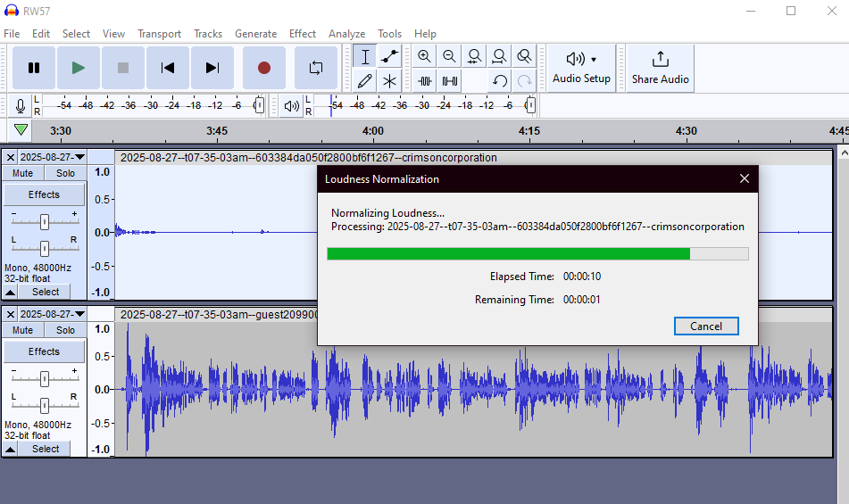Mute the crimsoncorporation track

[22, 173]
